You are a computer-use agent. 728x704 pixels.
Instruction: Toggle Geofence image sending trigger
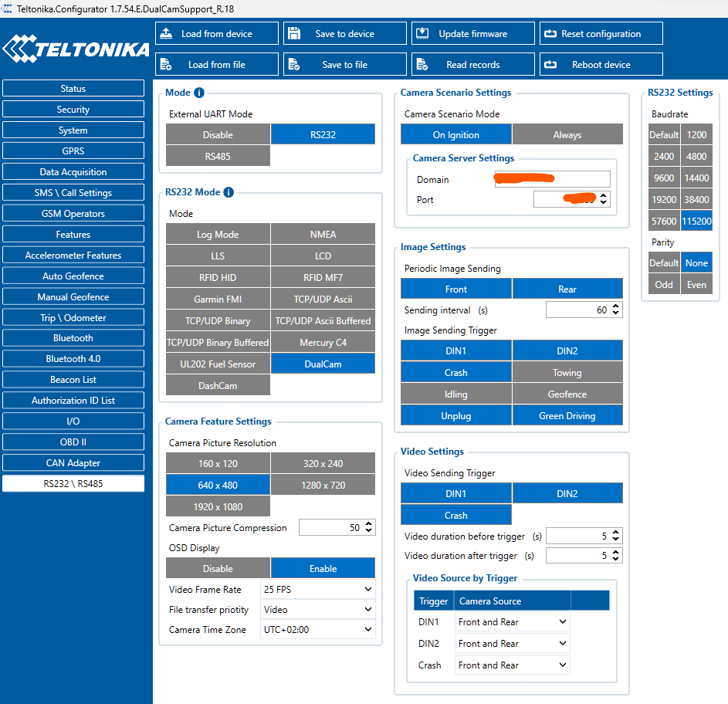(567, 394)
